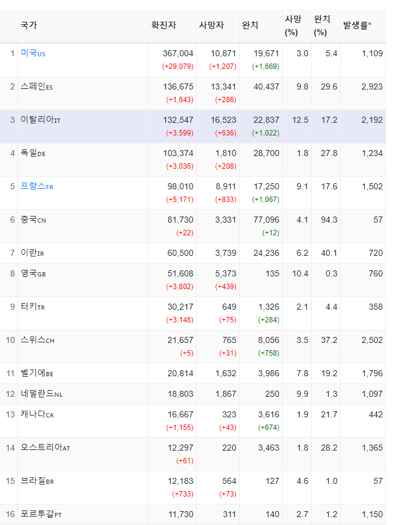420x525 pixels.
Task: Select the 브라질 BR country name
Action: pos(37,481)
